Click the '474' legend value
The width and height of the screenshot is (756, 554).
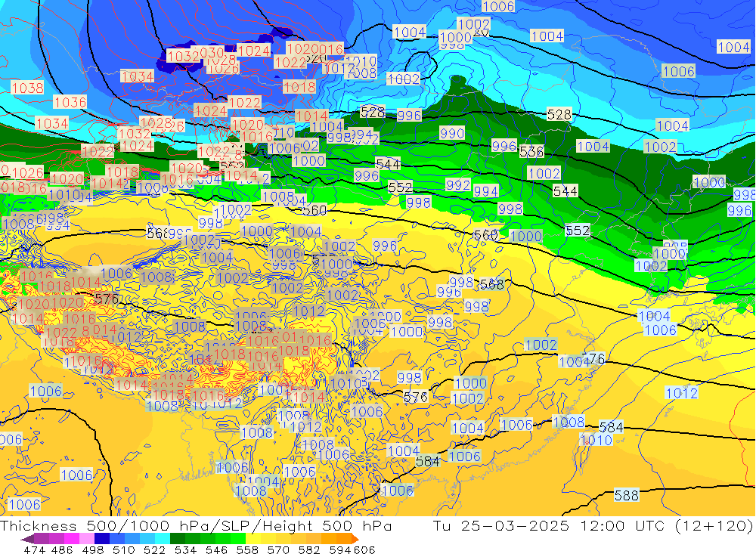tap(34, 549)
